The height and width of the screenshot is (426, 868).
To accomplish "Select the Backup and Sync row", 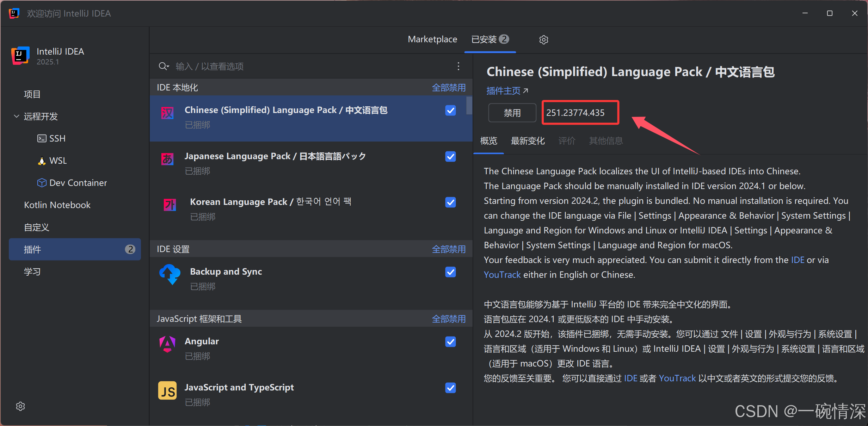I will point(311,280).
